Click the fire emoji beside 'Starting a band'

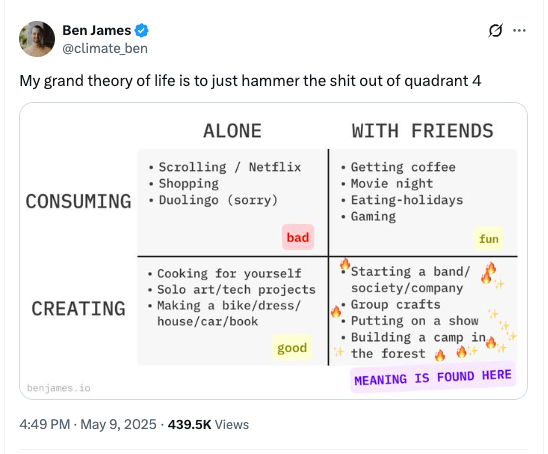345,265
